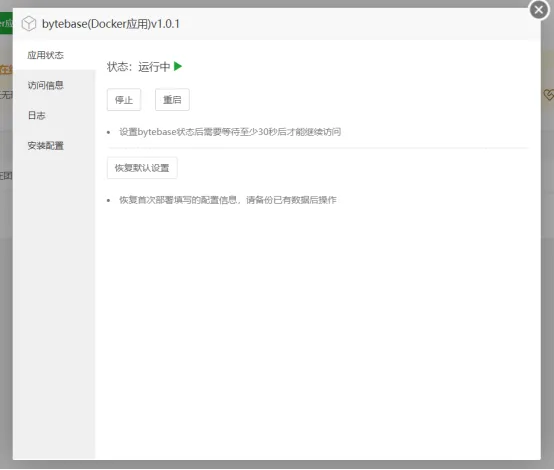This screenshot has width=554, height=470.
Task: Open the 日志 tab
Action: click(x=54, y=116)
